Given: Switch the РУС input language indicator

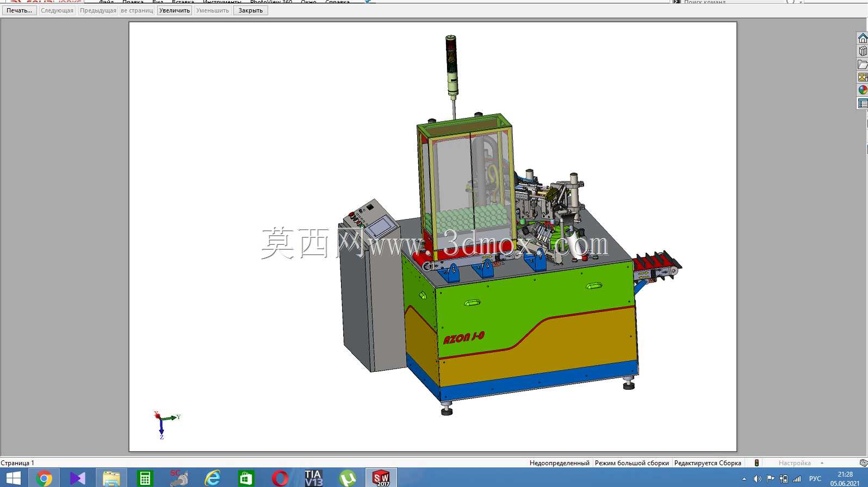Looking at the screenshot, I should (x=815, y=479).
